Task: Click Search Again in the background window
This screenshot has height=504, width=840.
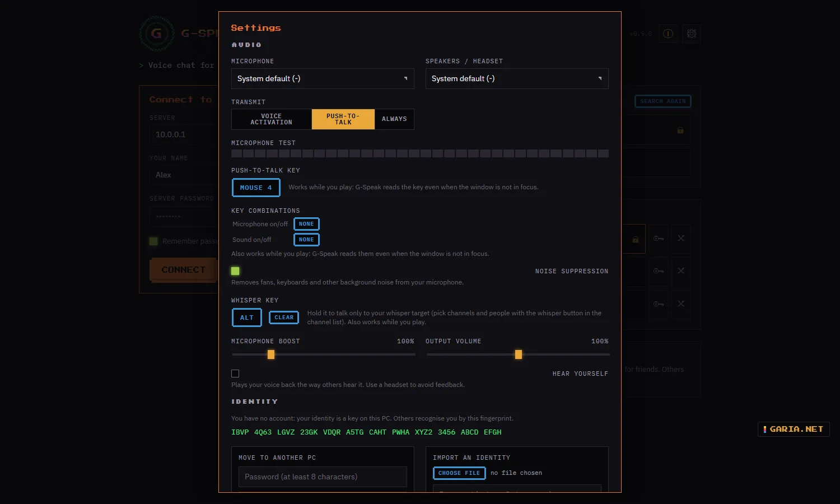Action: tap(663, 101)
